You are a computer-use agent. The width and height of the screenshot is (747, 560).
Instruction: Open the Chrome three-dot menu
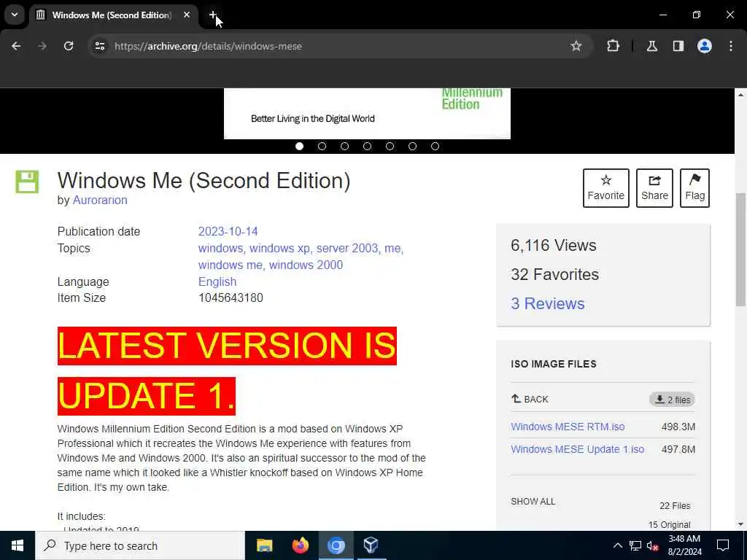click(731, 46)
